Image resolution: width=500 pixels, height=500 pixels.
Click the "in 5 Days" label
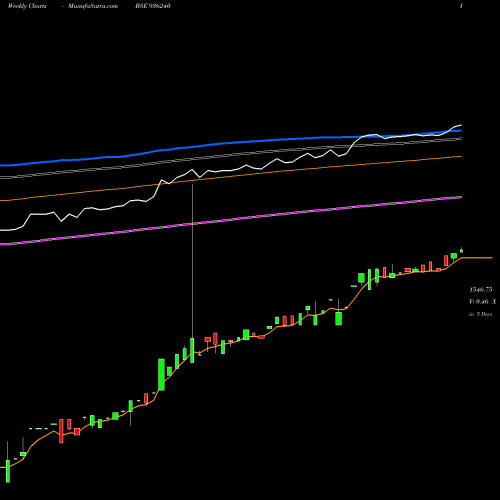point(481,314)
